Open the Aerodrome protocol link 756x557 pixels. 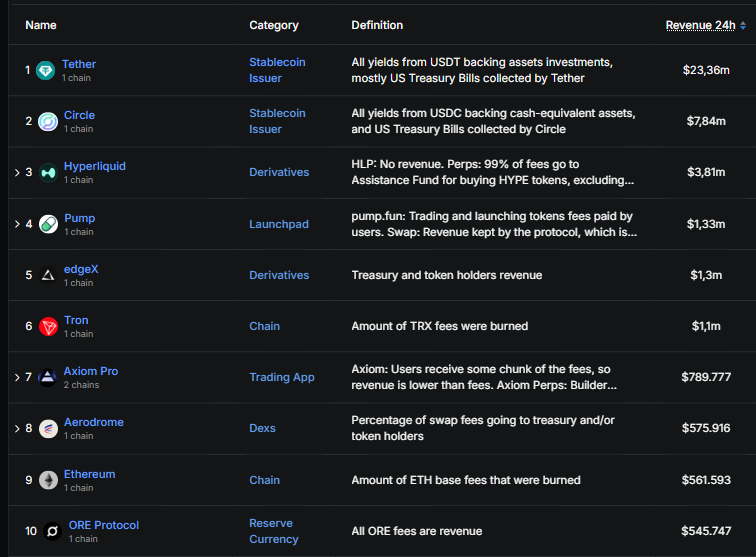(93, 422)
